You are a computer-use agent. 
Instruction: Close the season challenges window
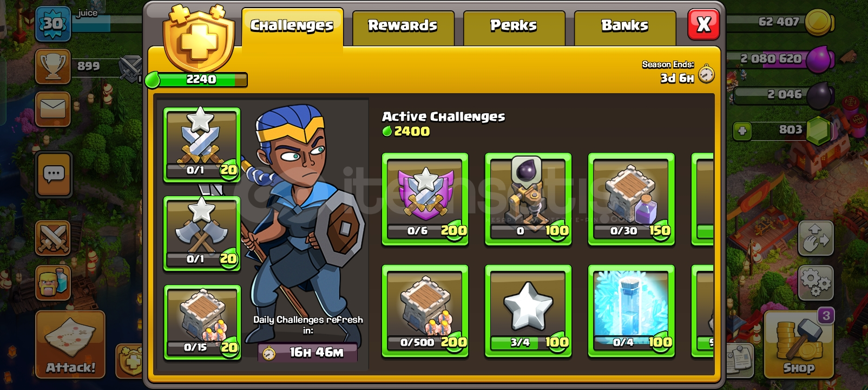click(x=703, y=24)
